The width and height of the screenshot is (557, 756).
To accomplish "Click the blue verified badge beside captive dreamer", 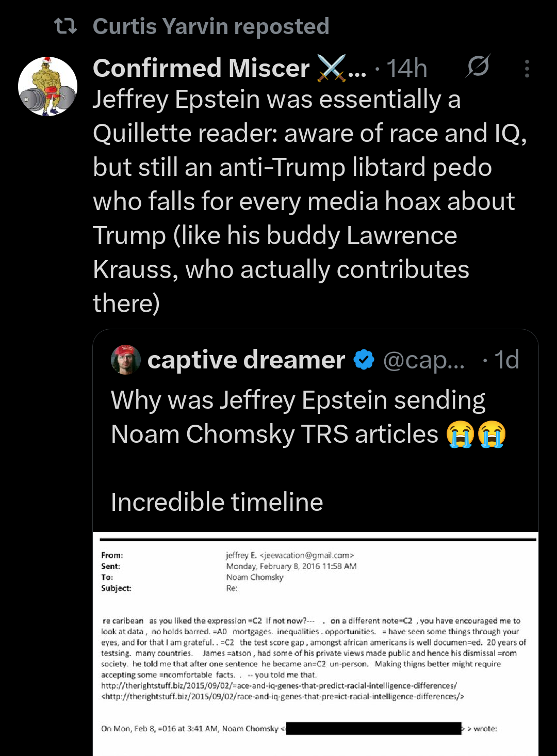I will (364, 360).
